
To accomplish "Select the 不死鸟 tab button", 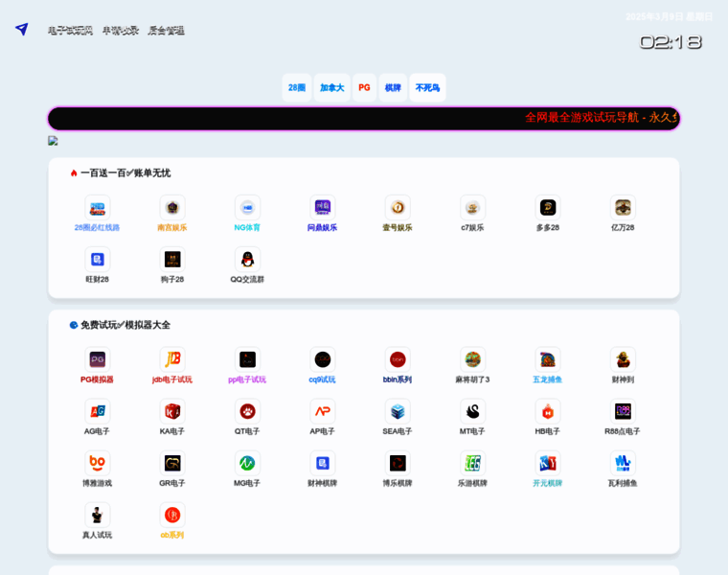I will tap(427, 87).
